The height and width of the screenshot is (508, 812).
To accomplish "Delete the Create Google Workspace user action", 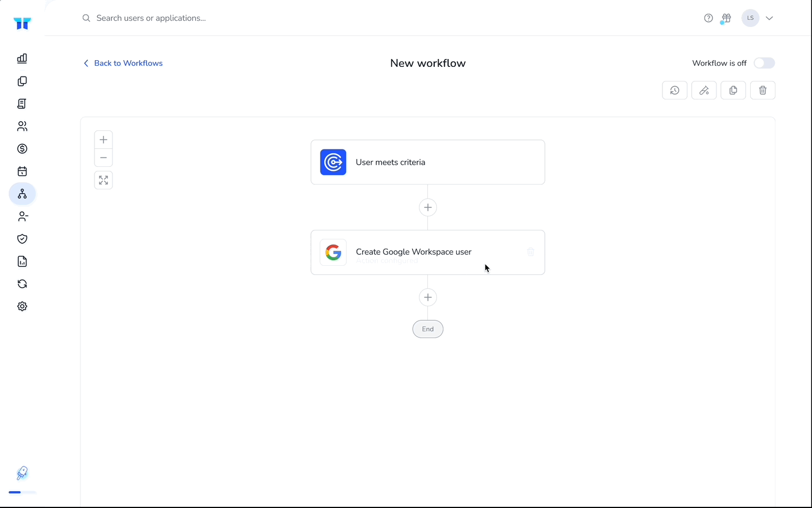I will [x=530, y=252].
